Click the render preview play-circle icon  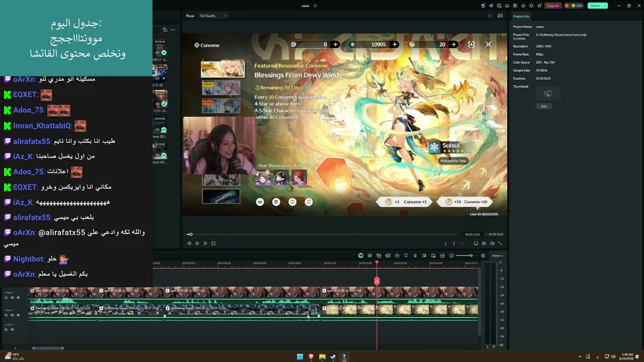click(x=397, y=256)
